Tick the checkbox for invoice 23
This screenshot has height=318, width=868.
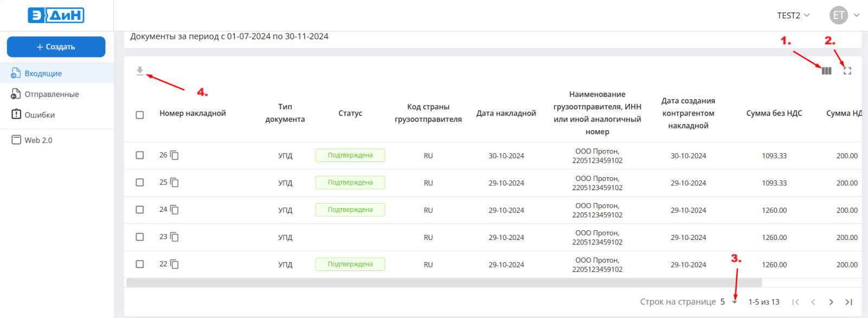140,237
